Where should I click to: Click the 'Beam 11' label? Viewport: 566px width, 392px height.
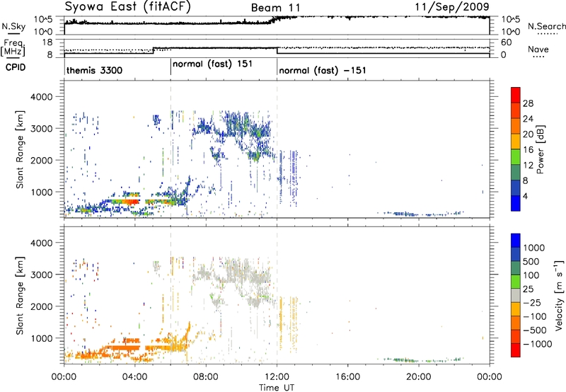[x=275, y=8]
